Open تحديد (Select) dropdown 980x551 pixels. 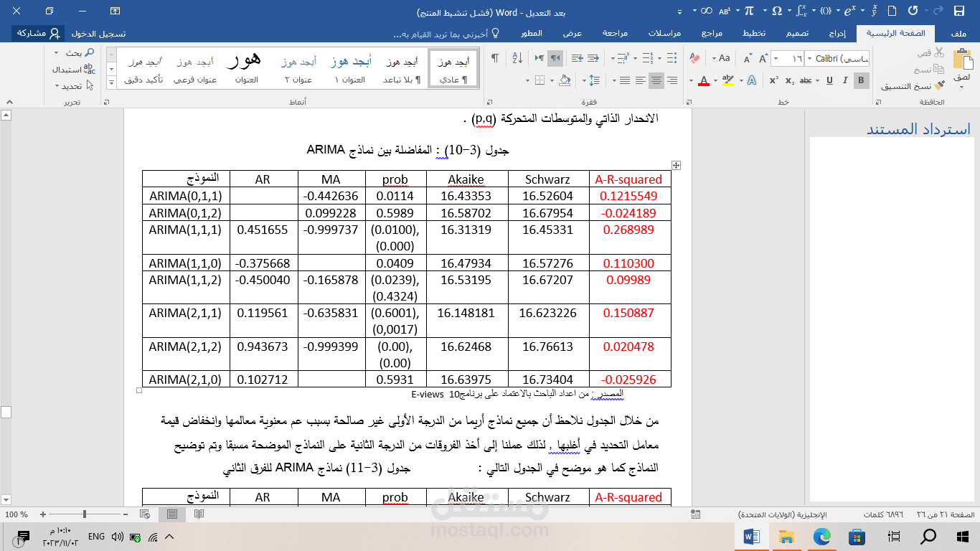(x=75, y=86)
